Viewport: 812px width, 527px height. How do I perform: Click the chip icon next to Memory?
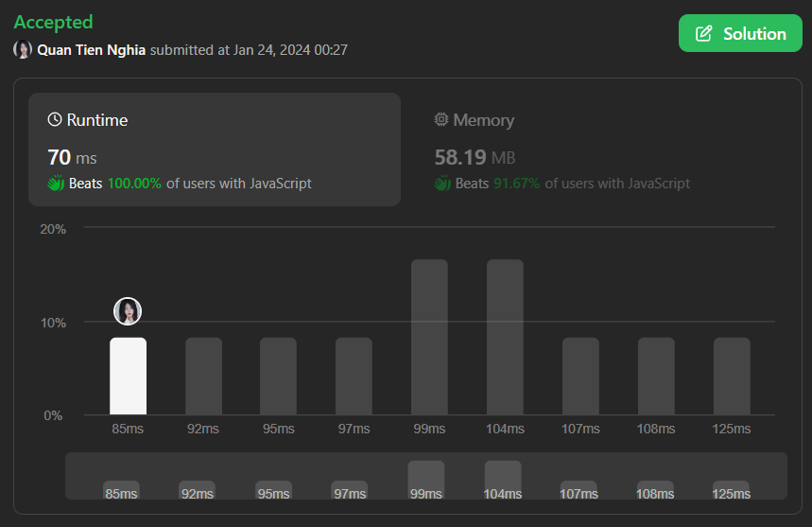(x=441, y=120)
